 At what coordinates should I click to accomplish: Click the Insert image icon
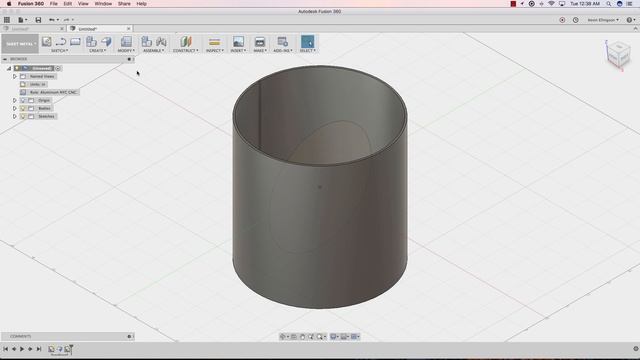[238, 41]
